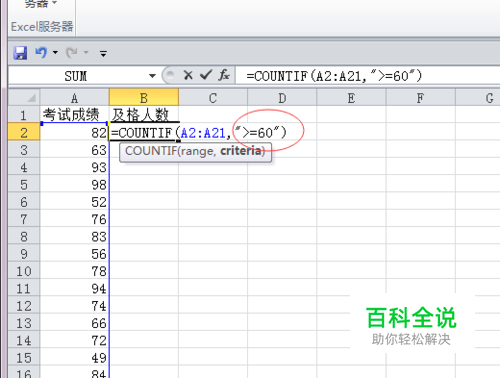Click cell A7 with value 76

click(x=74, y=219)
